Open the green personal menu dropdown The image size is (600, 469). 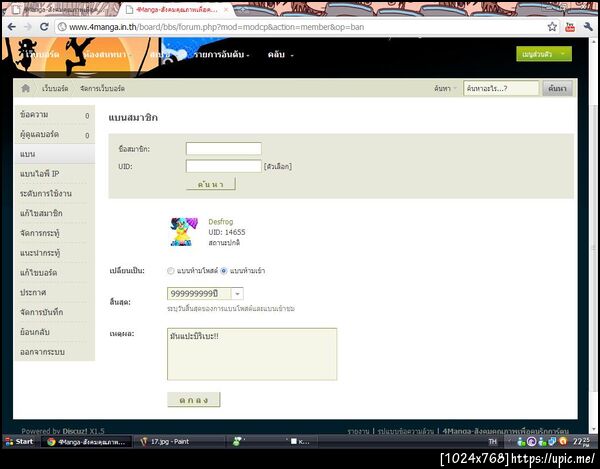click(544, 54)
